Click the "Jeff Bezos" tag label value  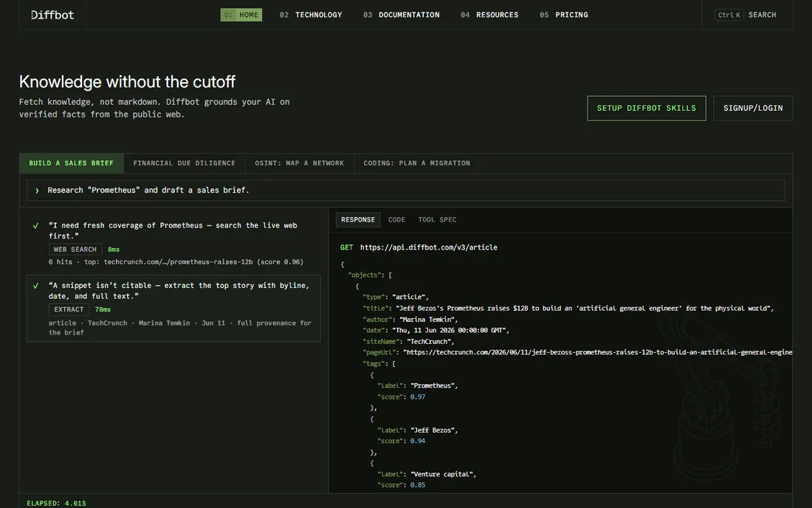(x=433, y=430)
